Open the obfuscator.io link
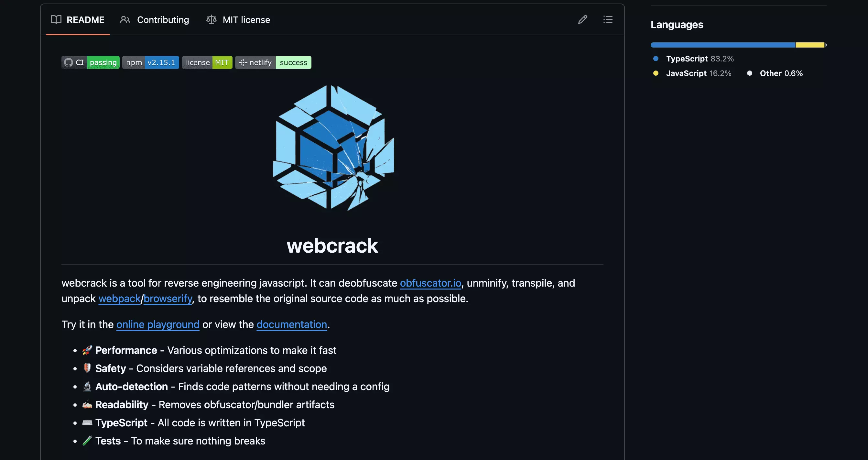 click(x=430, y=283)
